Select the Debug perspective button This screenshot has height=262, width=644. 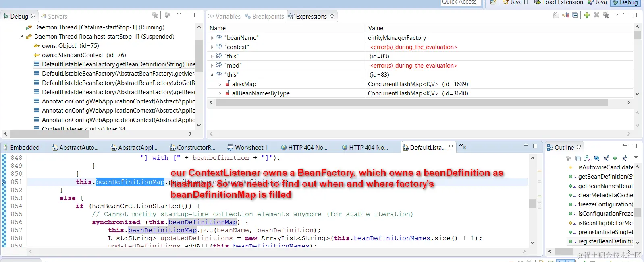pos(625,2)
